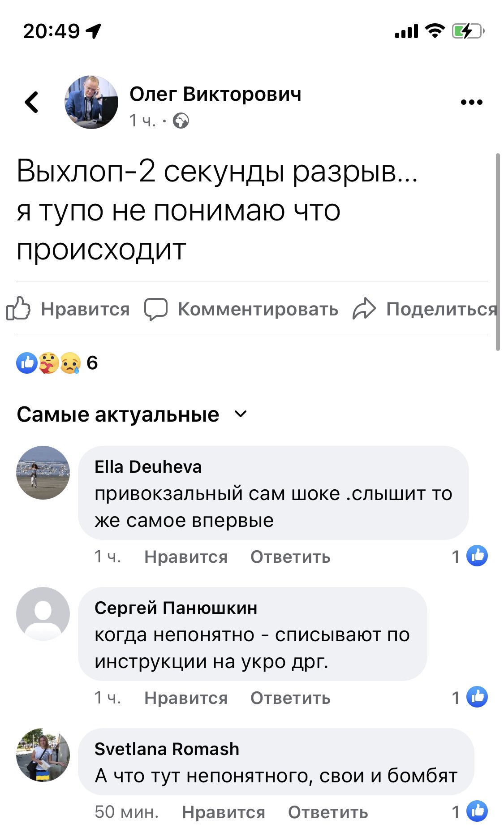
Task: Open Олег Викторович's profile picture
Action: [91, 102]
